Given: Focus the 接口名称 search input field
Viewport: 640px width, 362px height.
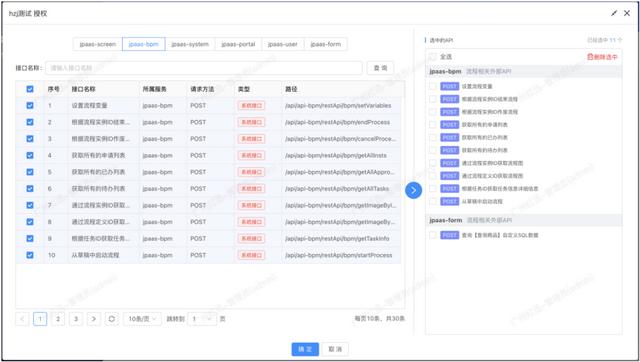Looking at the screenshot, I should [x=204, y=68].
